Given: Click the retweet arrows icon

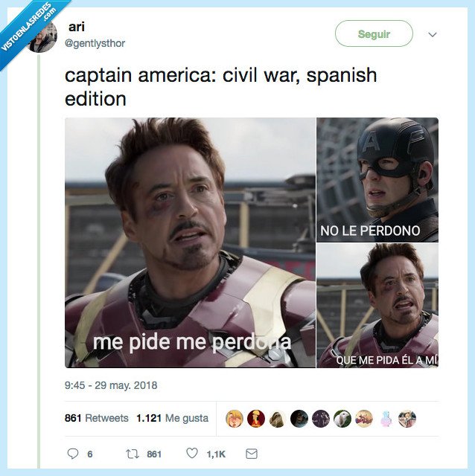Looking at the screenshot, I should 133,454.
